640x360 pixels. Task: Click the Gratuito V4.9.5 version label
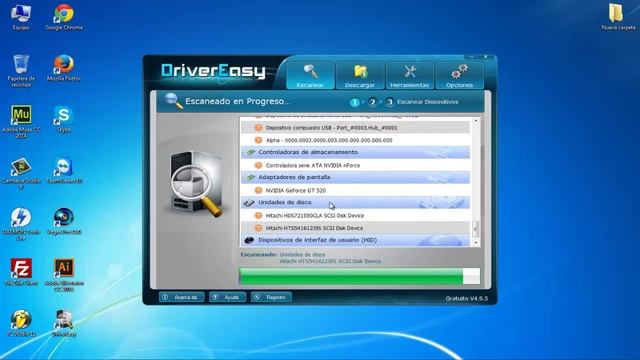click(x=467, y=299)
